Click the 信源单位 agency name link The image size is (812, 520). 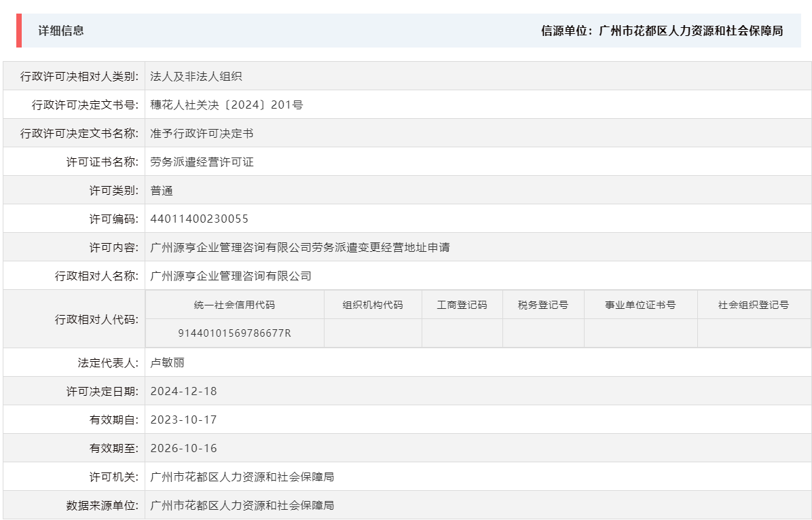point(689,30)
